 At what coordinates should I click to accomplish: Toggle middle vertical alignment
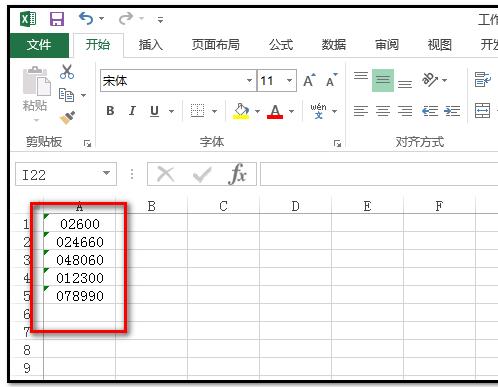[x=383, y=80]
